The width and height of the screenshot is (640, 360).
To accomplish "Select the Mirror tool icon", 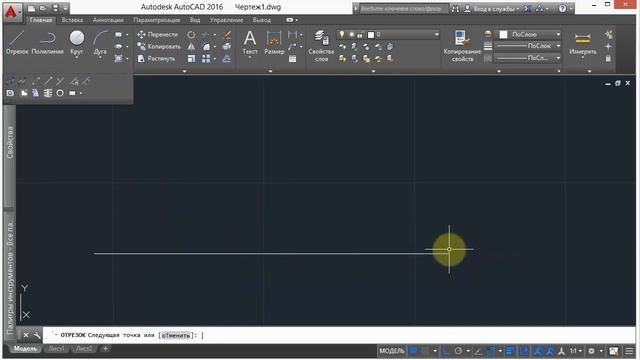I will [191, 47].
